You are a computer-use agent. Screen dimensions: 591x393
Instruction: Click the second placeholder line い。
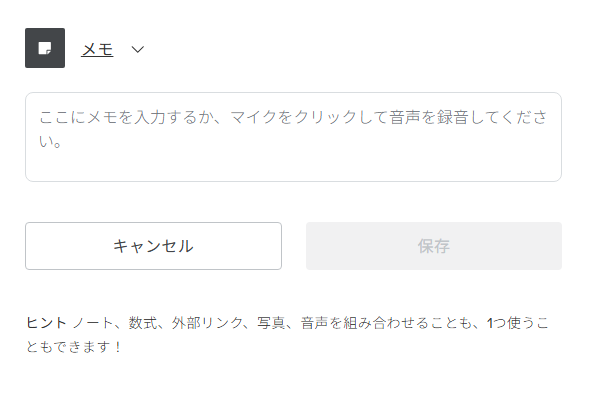pos(50,142)
